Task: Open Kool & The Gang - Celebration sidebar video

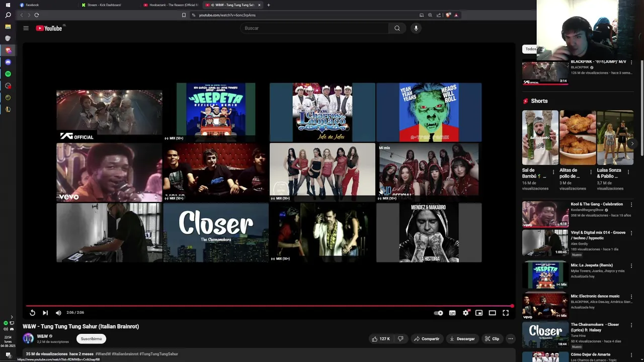Action: pos(577,215)
